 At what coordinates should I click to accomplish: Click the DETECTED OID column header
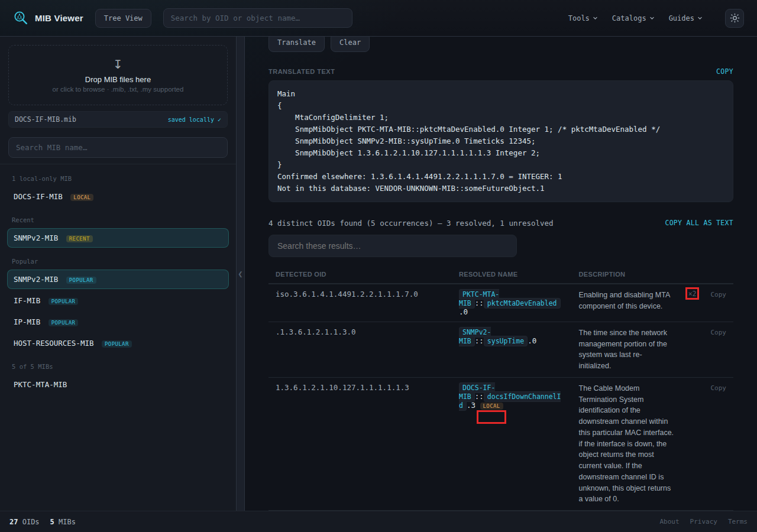point(300,274)
